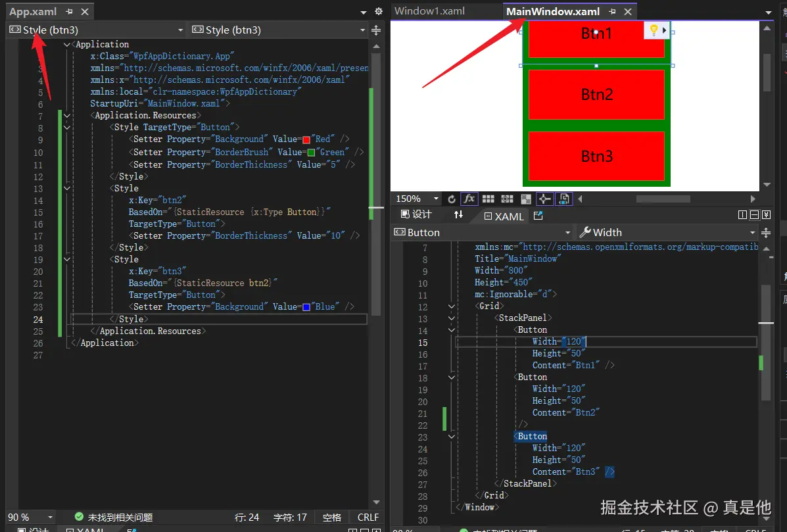Click the x:Key="btn3" attribute text
Screen dimensions: 787x532
(x=157, y=272)
